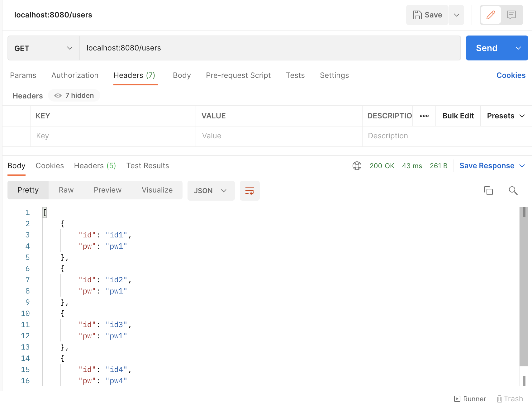Copy the response with the copy icon

[488, 190]
